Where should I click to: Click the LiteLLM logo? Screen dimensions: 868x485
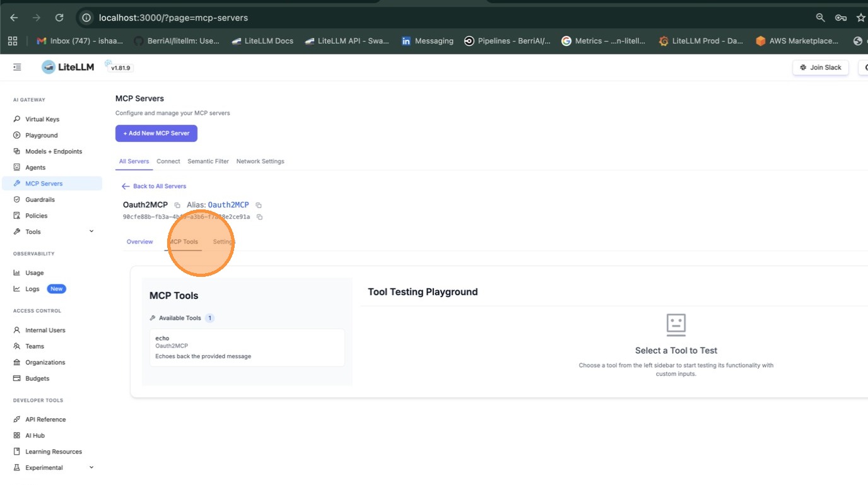68,67
